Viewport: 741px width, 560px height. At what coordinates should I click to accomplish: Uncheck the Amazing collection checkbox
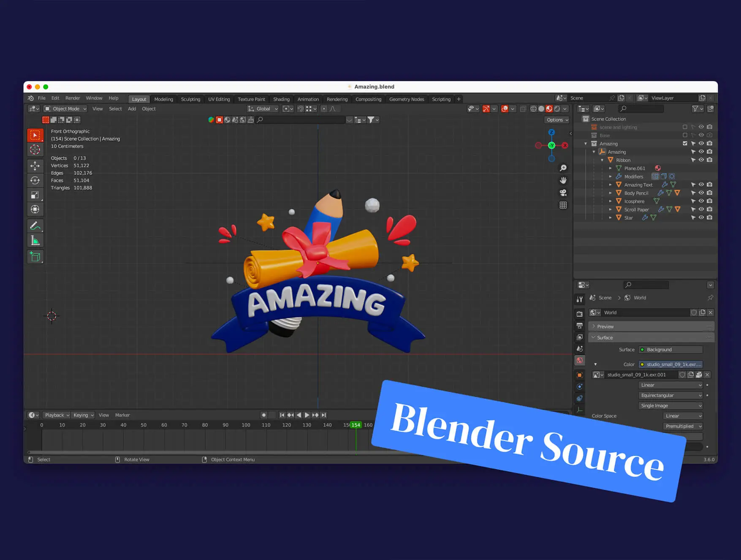click(x=685, y=144)
